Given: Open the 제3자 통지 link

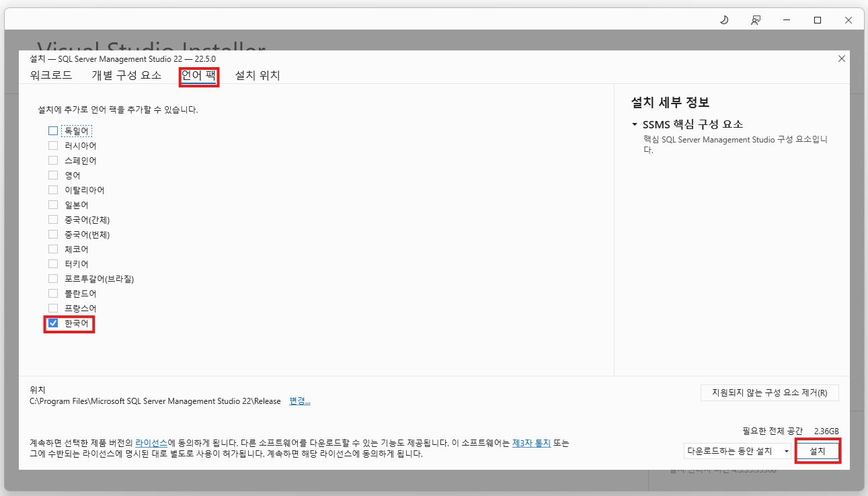Looking at the screenshot, I should pos(531,444).
